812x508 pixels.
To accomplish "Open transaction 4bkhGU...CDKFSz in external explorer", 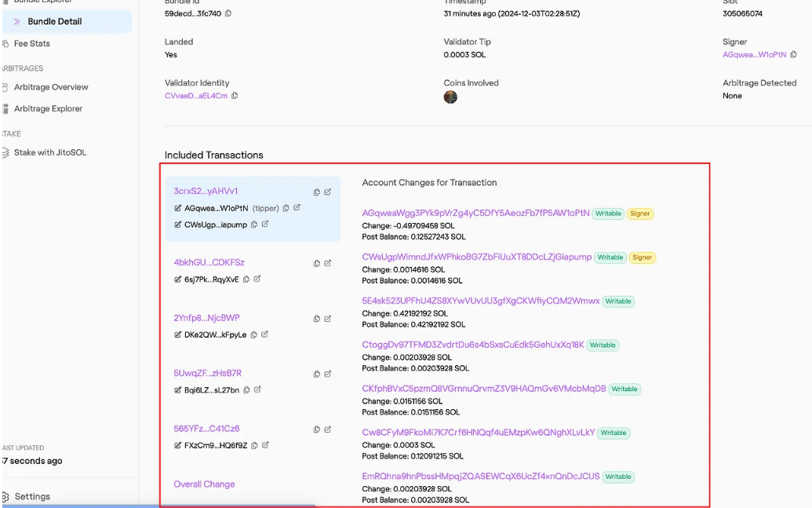I will click(x=327, y=263).
